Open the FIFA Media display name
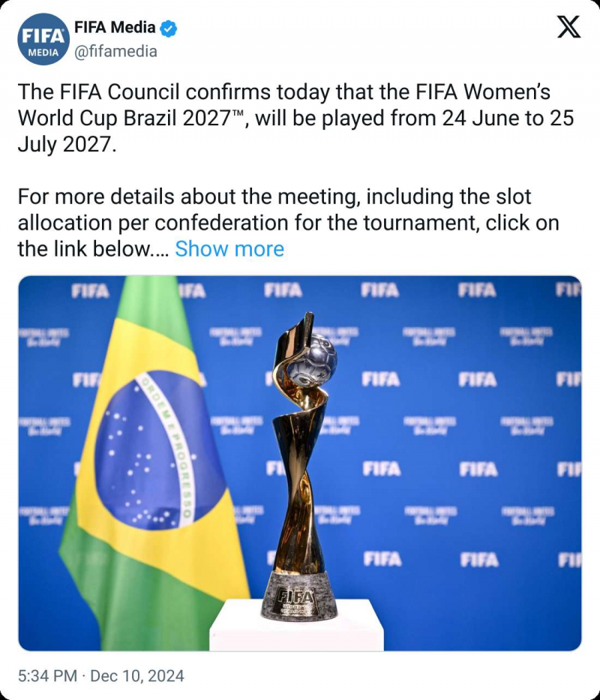The height and width of the screenshot is (700, 600). 115,29
